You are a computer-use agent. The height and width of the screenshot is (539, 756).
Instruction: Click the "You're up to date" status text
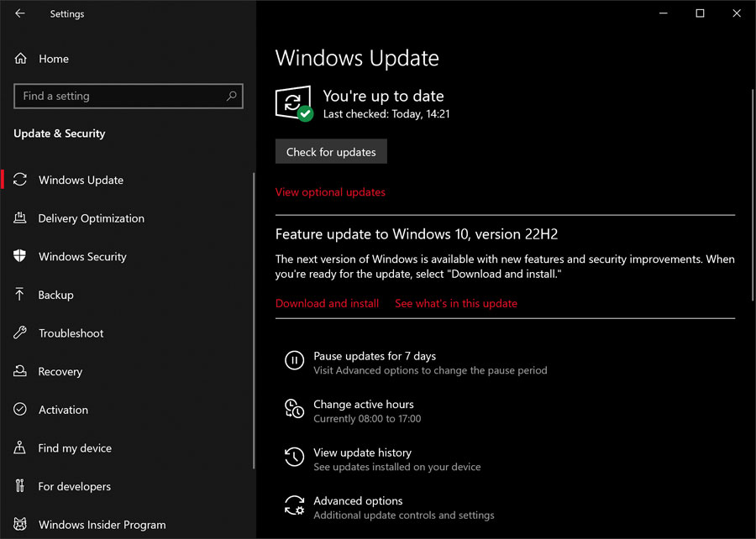pos(383,96)
